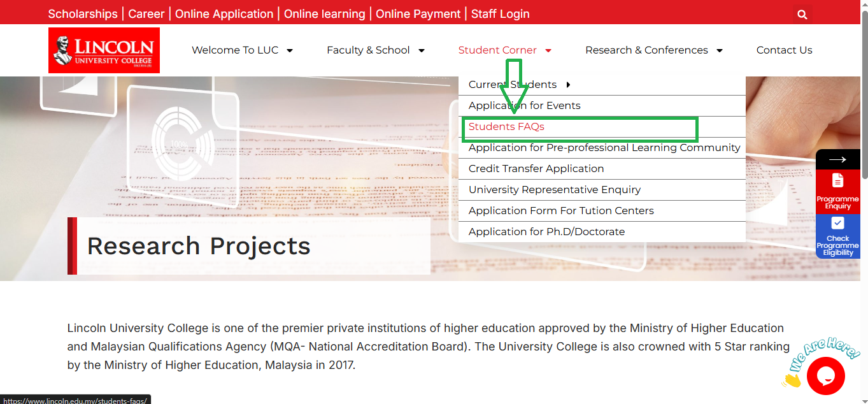
Task: Go to the Contact Us page
Action: (x=784, y=50)
